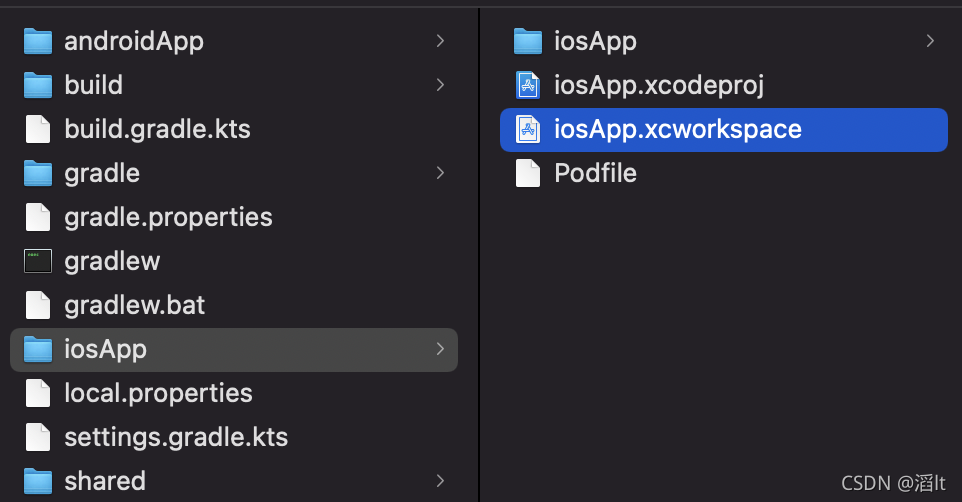Click the gradlew executable icon
This screenshot has width=962, height=502.
pos(38,261)
